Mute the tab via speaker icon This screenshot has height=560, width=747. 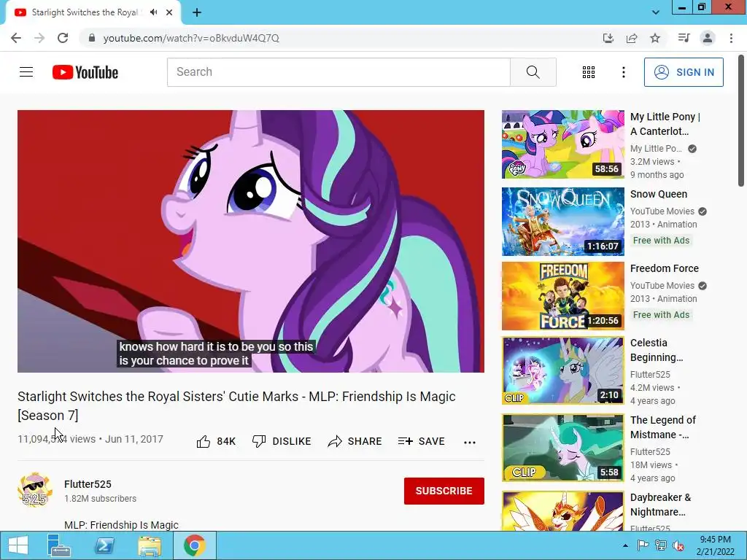click(153, 12)
